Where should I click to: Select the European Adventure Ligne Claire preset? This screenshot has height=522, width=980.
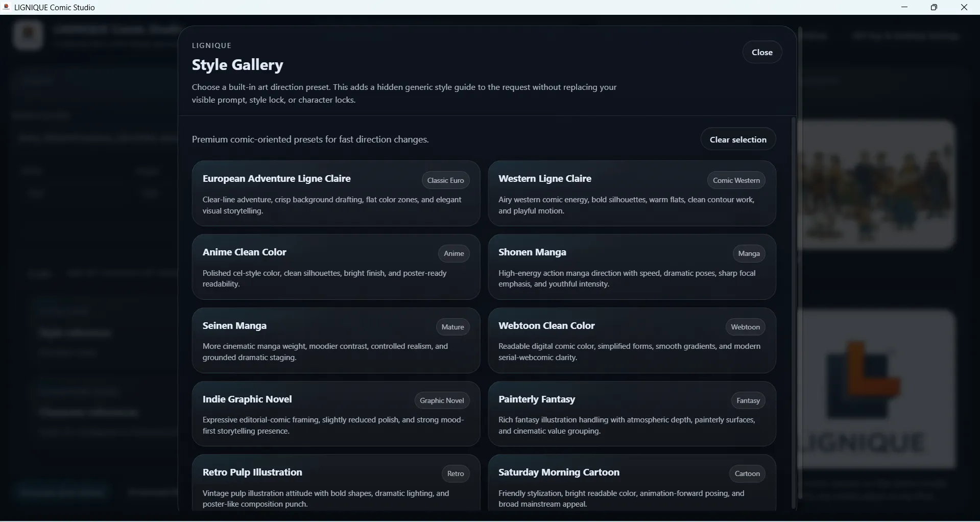click(336, 194)
